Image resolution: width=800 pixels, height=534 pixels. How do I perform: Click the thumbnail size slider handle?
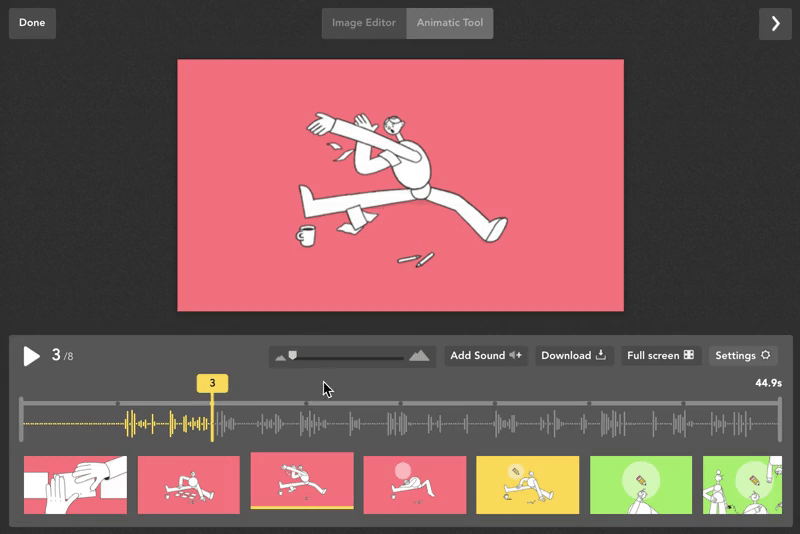[x=292, y=355]
